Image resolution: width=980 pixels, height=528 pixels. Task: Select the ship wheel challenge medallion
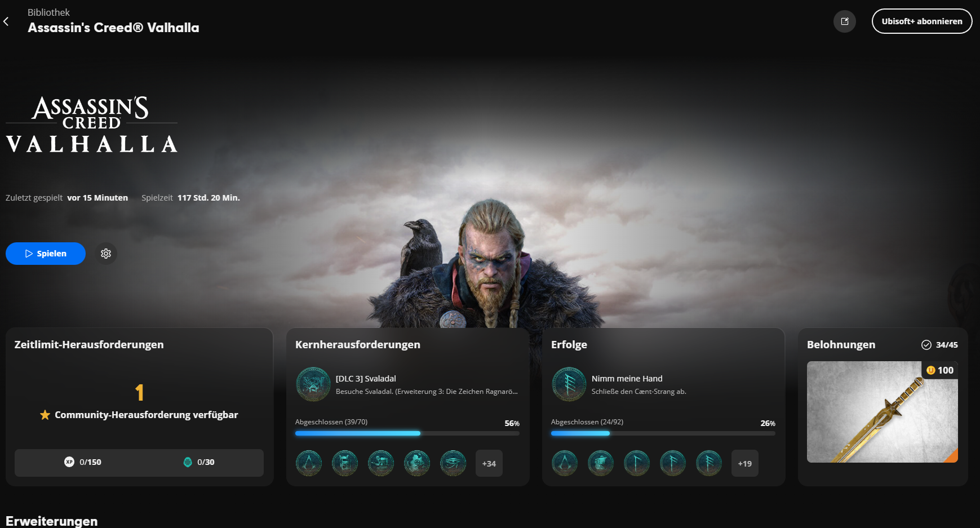tap(416, 463)
